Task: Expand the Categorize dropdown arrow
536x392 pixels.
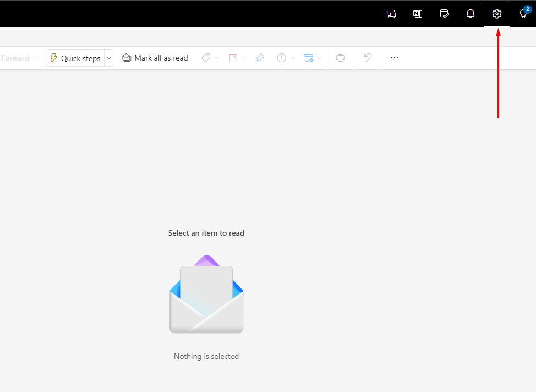Action: pyautogui.click(x=217, y=58)
